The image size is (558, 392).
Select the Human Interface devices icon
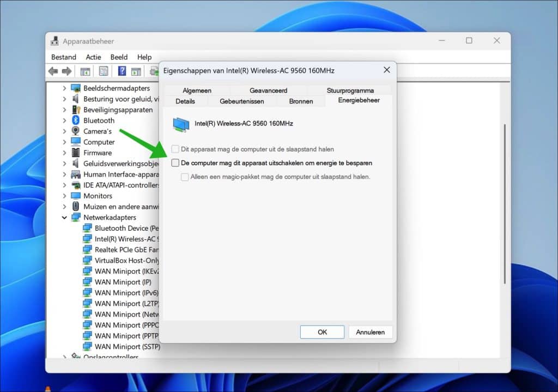tap(76, 174)
